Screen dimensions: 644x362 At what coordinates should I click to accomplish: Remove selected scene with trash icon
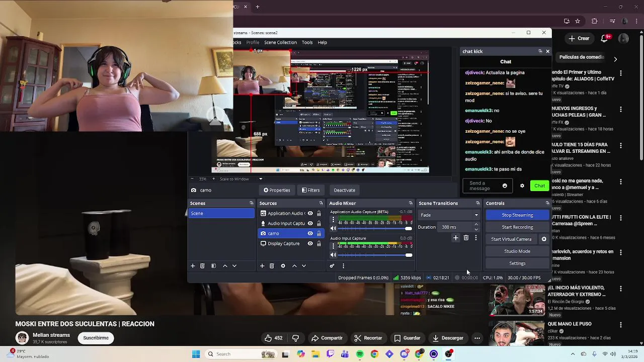pos(202,265)
